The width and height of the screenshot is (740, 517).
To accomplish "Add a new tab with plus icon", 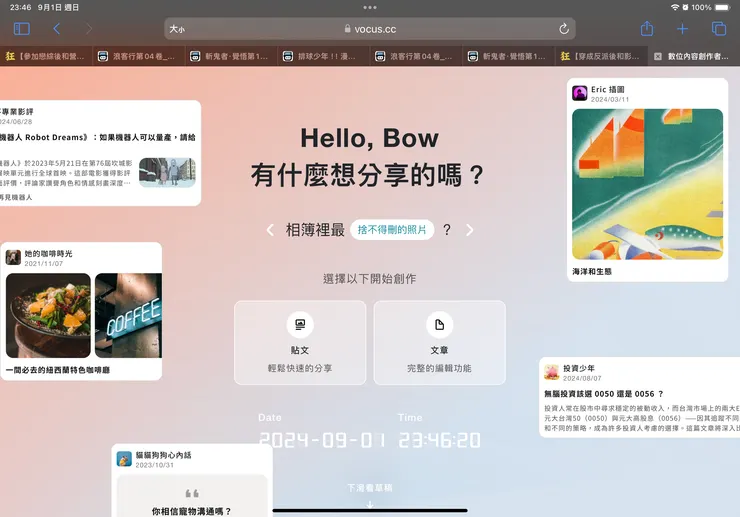I will click(x=682, y=29).
